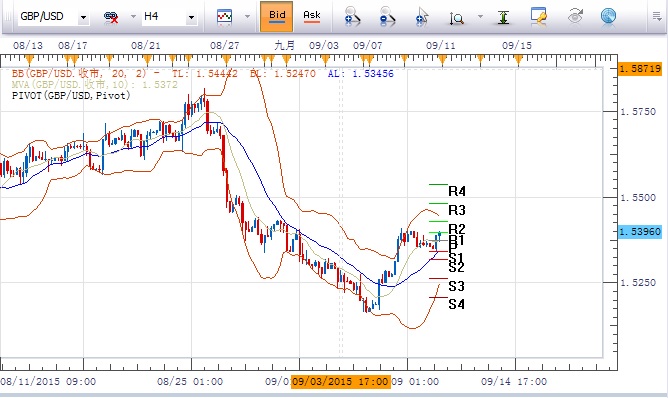Click the highlighted 09/03/2015 17:00 time label

(x=340, y=381)
